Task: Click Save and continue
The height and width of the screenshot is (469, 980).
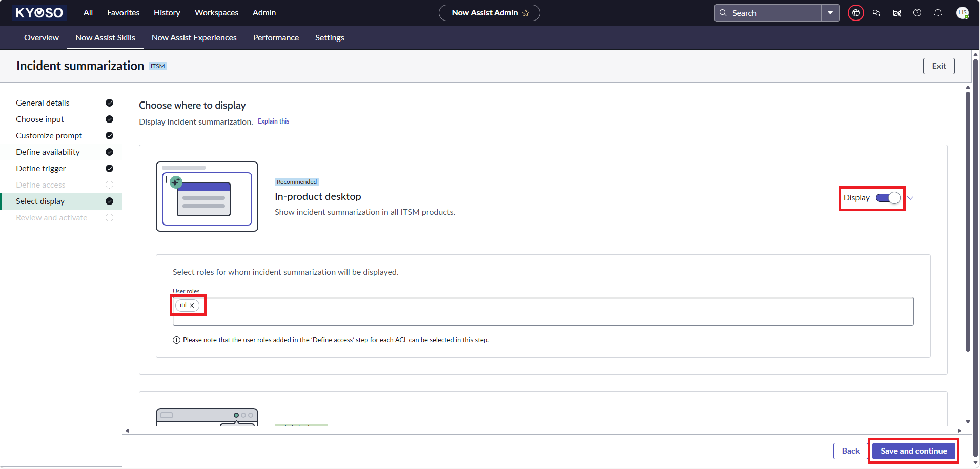Action: [914, 451]
